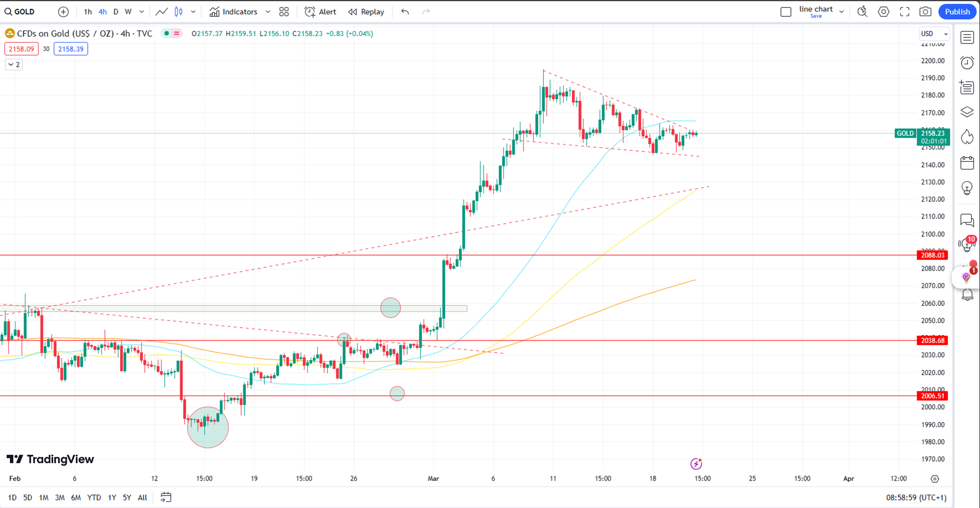Viewport: 980px width, 508px height.
Task: Open the Chats speech bubble icon
Action: tap(967, 220)
